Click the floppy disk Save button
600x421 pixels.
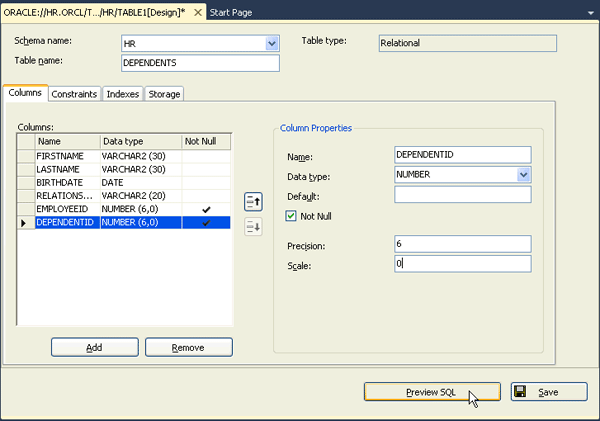coord(549,392)
